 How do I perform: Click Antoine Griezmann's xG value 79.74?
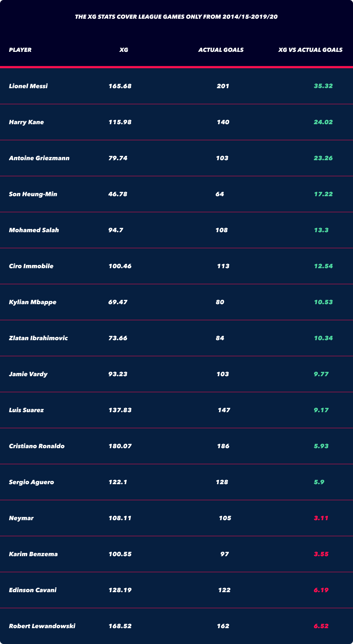click(118, 158)
